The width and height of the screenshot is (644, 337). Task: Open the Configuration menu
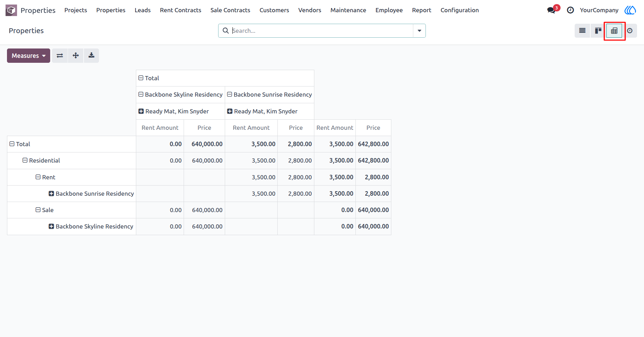(x=460, y=10)
